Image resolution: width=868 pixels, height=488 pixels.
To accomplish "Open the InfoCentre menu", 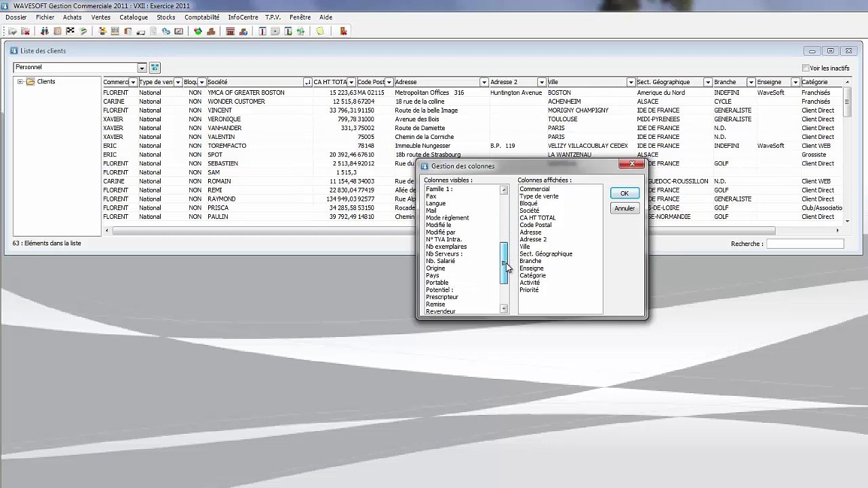I will [x=243, y=17].
